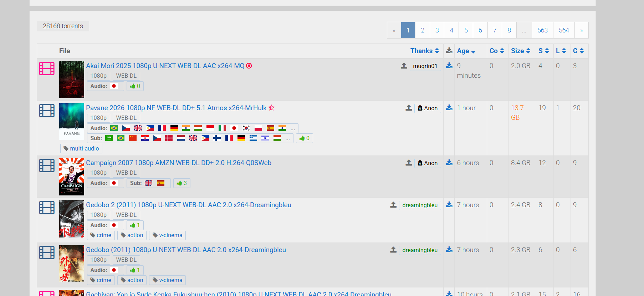This screenshot has width=644, height=296.
Task: Click the v-cinema tag on Gedobo 2
Action: coord(167,235)
